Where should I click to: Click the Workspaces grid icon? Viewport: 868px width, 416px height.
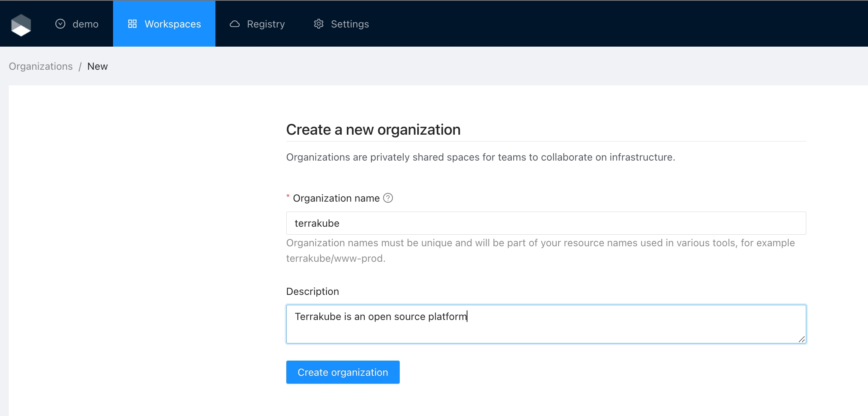coord(132,24)
